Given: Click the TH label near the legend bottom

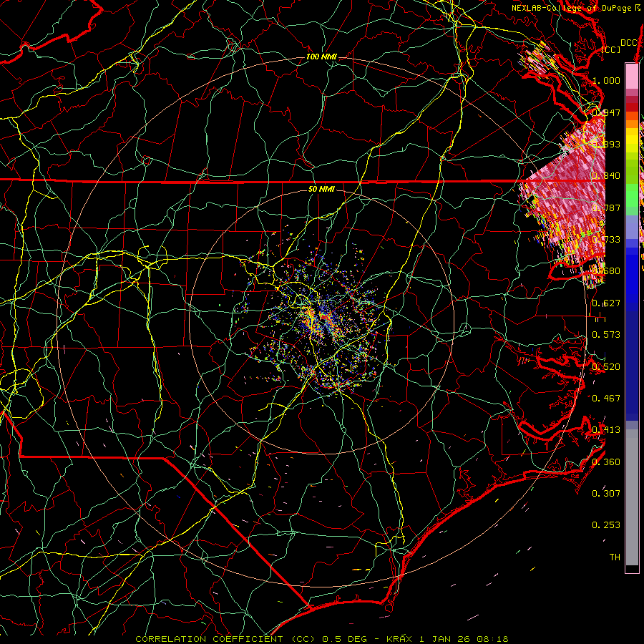Looking at the screenshot, I should pyautogui.click(x=615, y=557).
